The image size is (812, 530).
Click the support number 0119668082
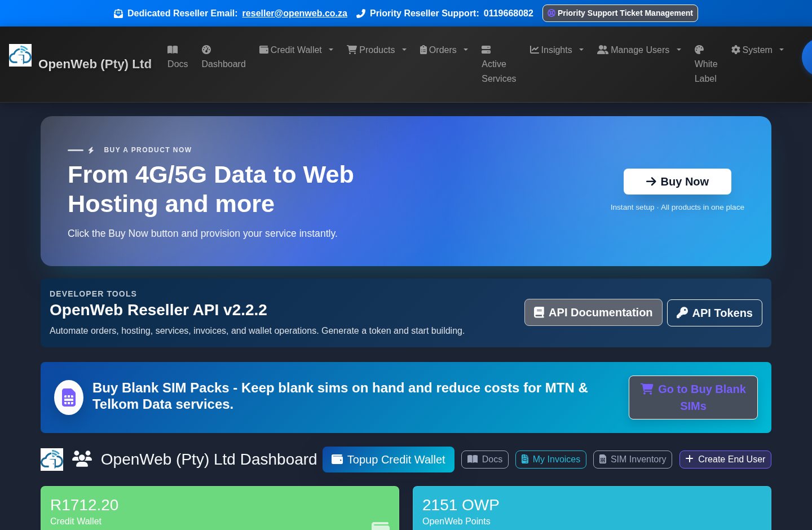coord(509,13)
